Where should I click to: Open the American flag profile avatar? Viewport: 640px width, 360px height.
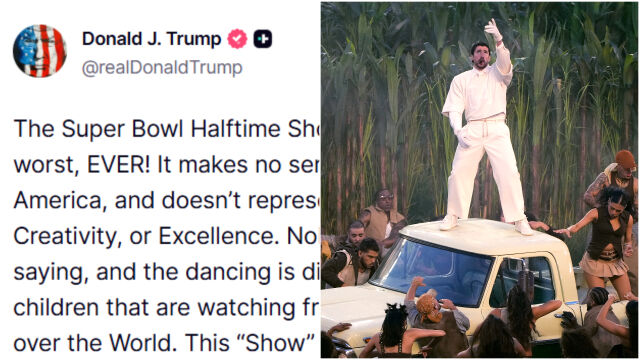pos(40,51)
